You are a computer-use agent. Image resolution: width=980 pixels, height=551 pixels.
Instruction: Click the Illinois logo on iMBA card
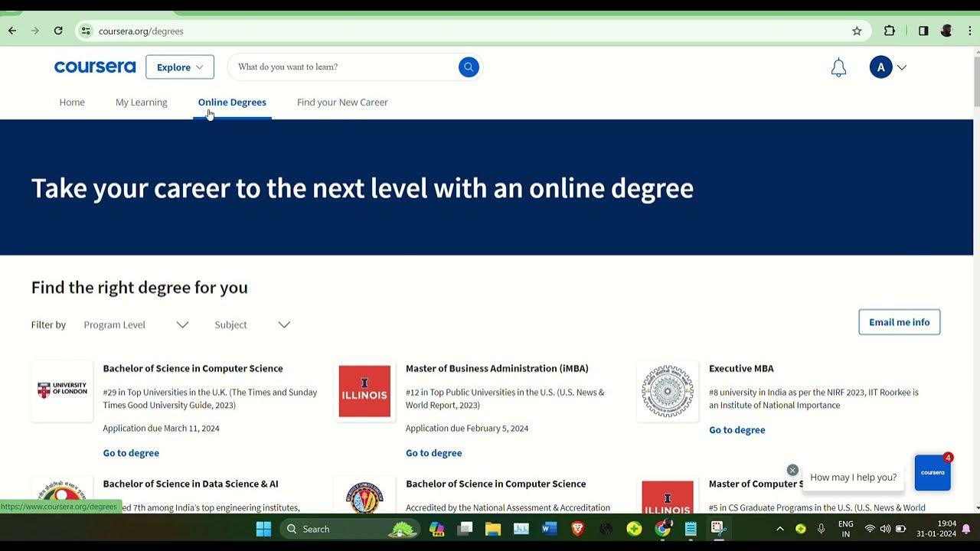pyautogui.click(x=364, y=391)
